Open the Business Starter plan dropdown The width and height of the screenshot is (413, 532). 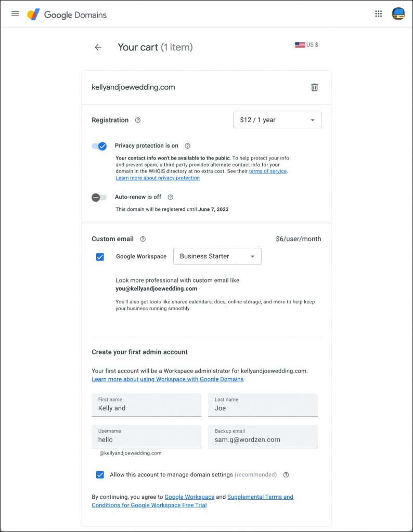point(217,256)
